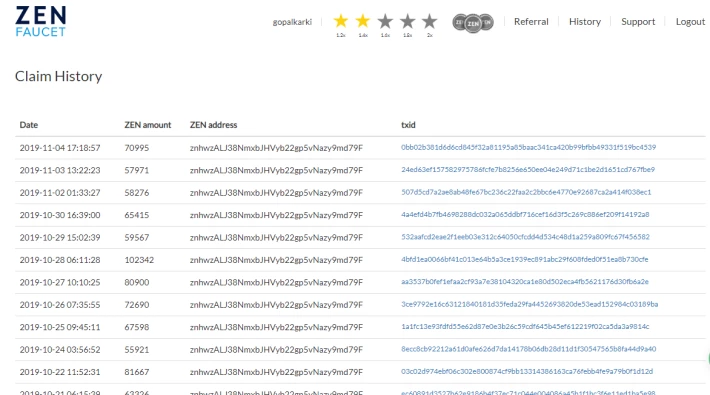
Task: Open the Referral page
Action: (x=531, y=22)
